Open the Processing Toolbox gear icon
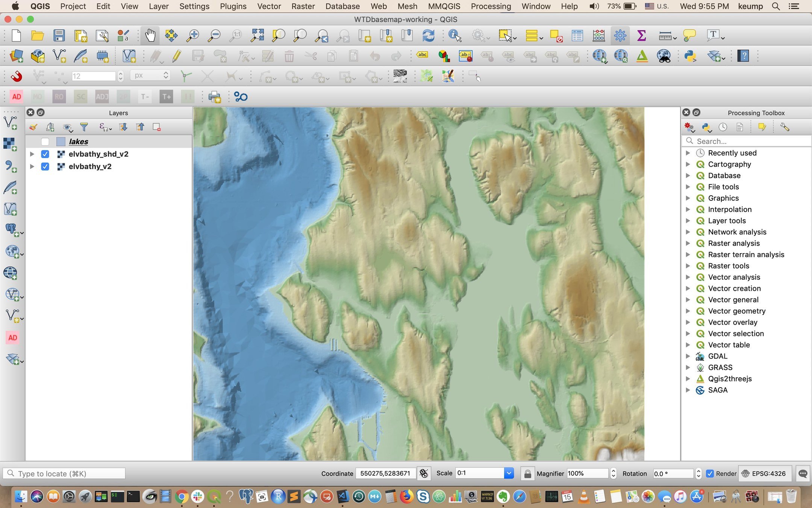The width and height of the screenshot is (812, 508). [620, 36]
